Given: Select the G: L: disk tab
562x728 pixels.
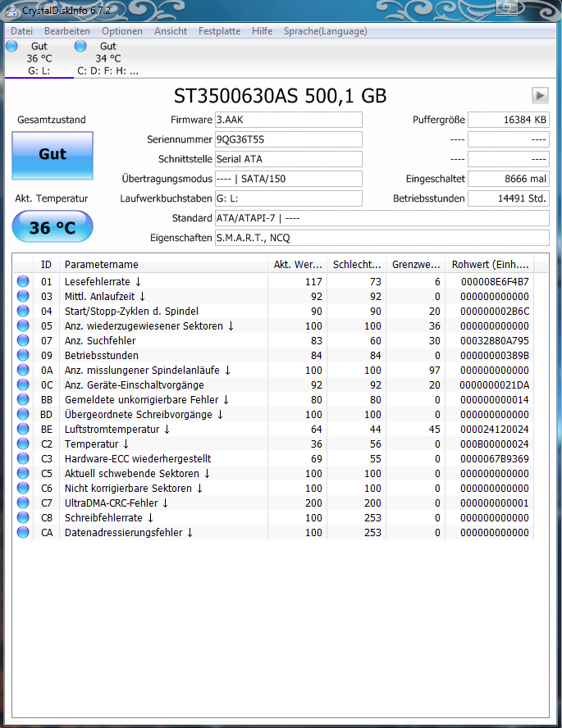Looking at the screenshot, I should (x=39, y=58).
